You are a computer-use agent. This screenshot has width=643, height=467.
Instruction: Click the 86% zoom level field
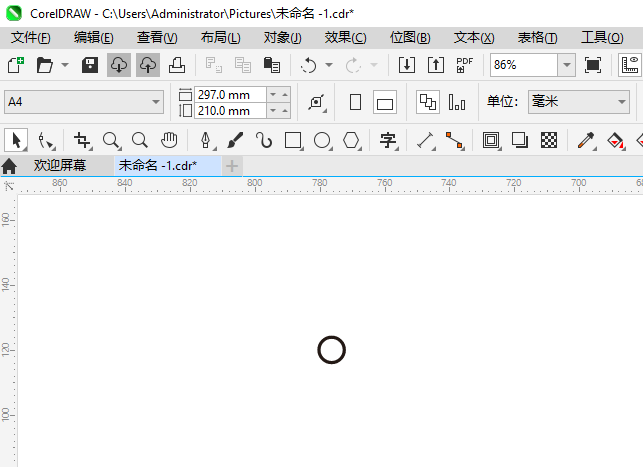click(524, 65)
